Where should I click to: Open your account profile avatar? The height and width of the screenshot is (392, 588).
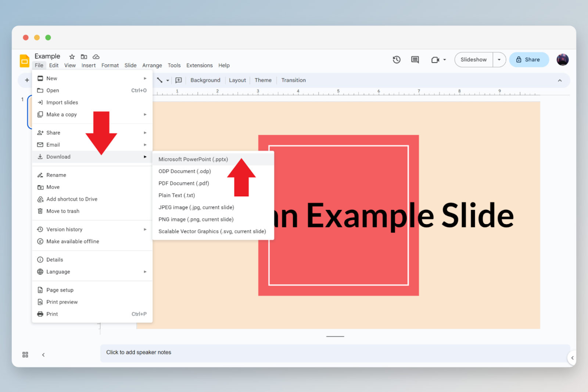(x=563, y=59)
